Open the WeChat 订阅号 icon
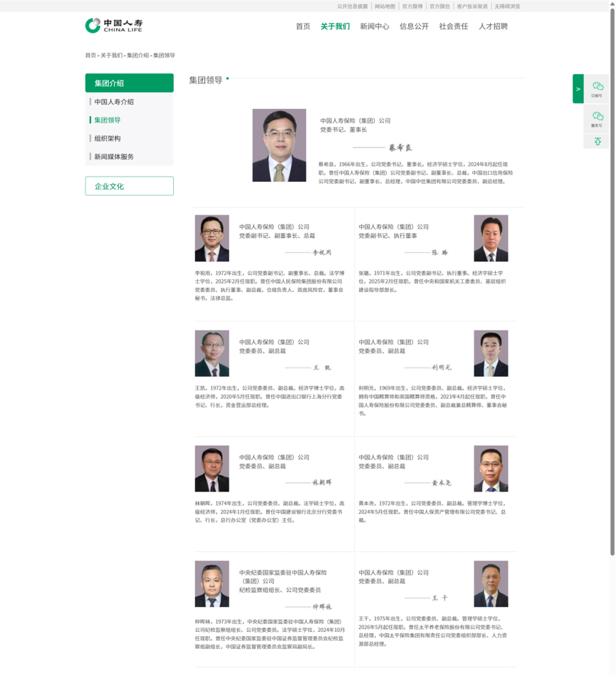This screenshot has width=616, height=676. pos(597,89)
